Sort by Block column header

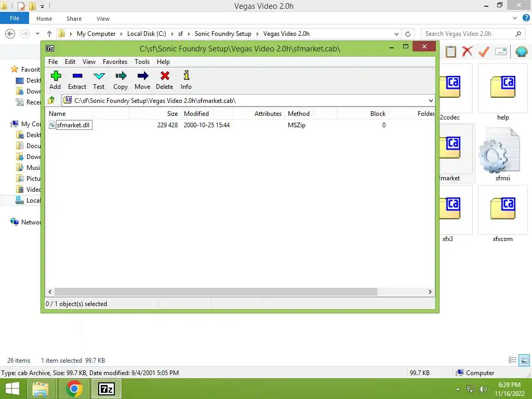coord(362,114)
